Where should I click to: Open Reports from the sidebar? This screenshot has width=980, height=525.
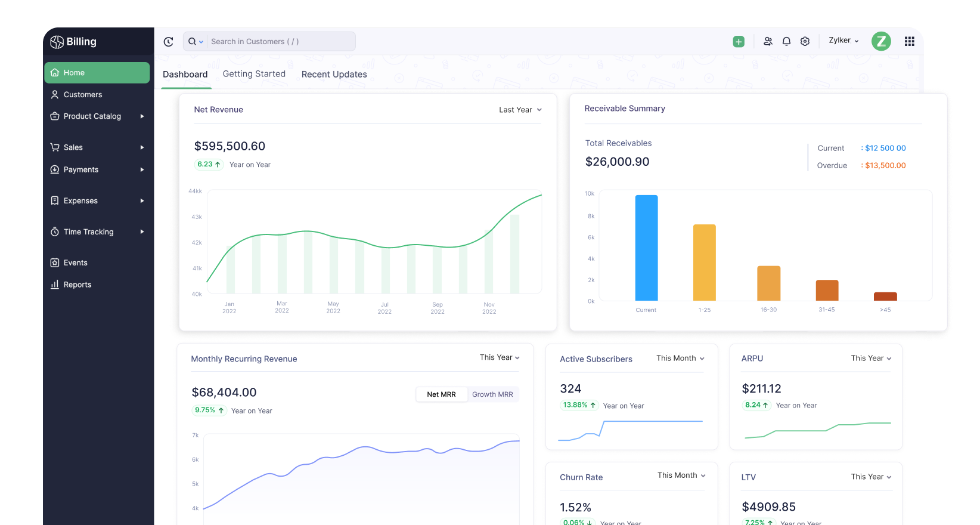point(77,285)
